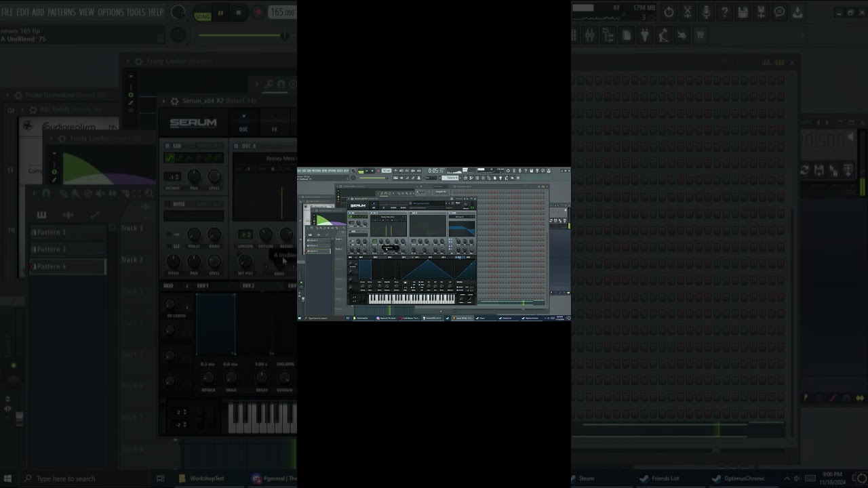Click the large undo history icon in the top toolbar
This screenshot has width=868, height=488.
[669, 12]
